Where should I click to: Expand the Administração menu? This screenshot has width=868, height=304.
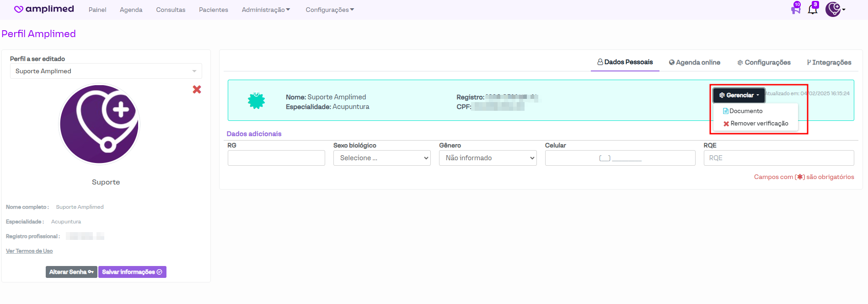pos(266,10)
